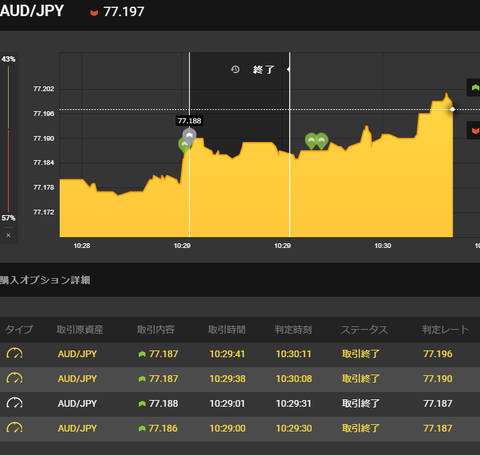This screenshot has width=480, height=455.
Task: Click the ステータス column header
Action: point(364,330)
